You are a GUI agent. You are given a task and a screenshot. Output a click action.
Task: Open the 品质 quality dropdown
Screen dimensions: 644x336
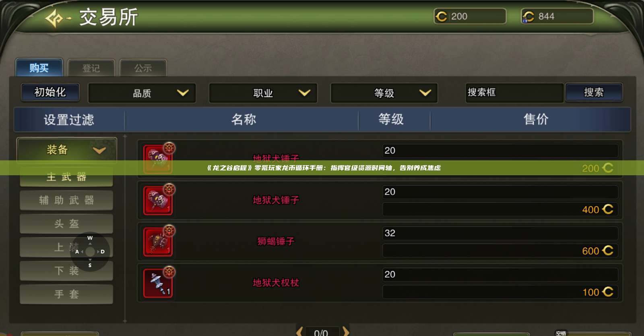142,93
